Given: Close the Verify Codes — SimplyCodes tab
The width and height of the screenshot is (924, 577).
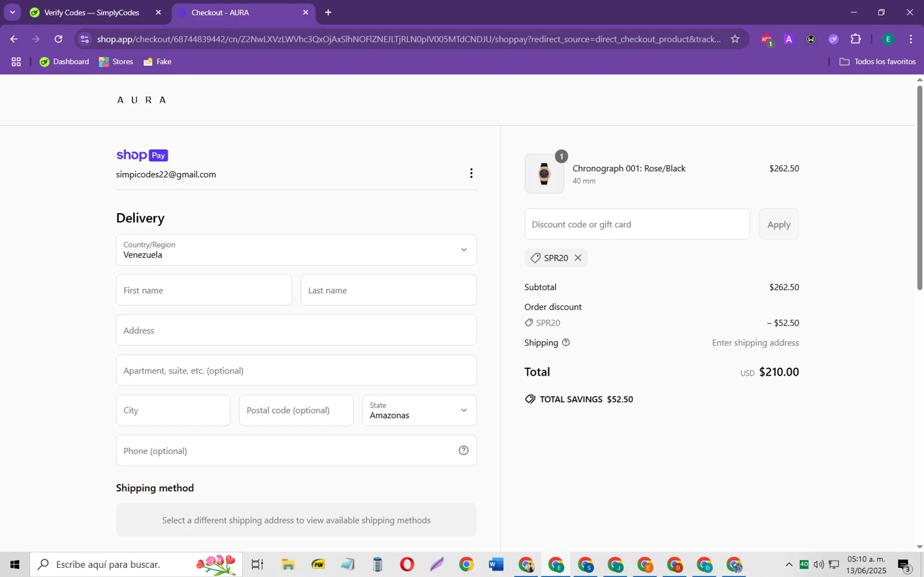Looking at the screenshot, I should 158,12.
